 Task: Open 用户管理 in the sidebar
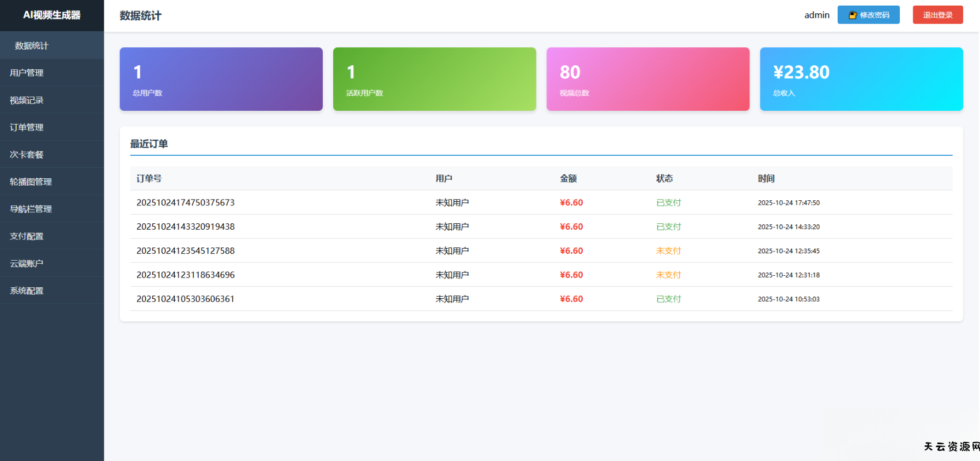point(27,73)
